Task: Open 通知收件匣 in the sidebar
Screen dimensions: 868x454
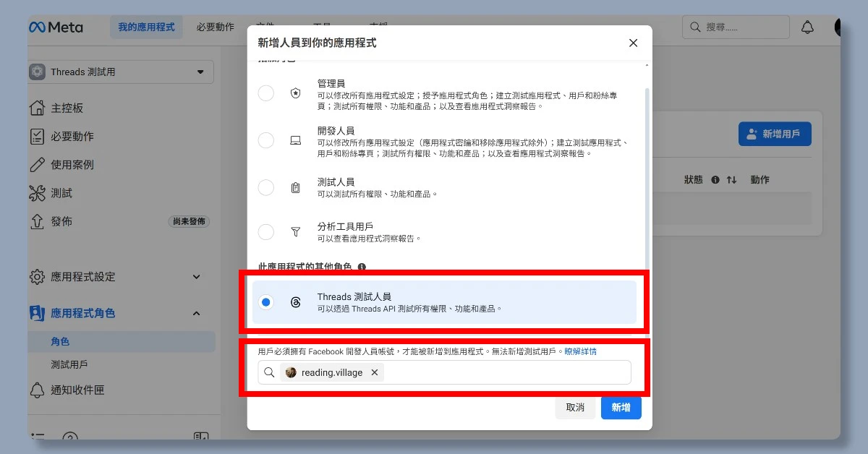Action: pos(77,390)
